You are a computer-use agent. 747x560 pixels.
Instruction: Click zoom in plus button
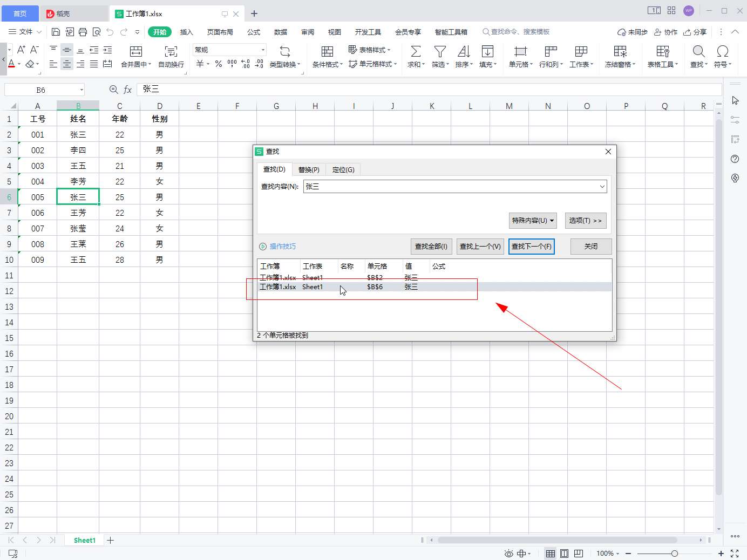point(721,554)
